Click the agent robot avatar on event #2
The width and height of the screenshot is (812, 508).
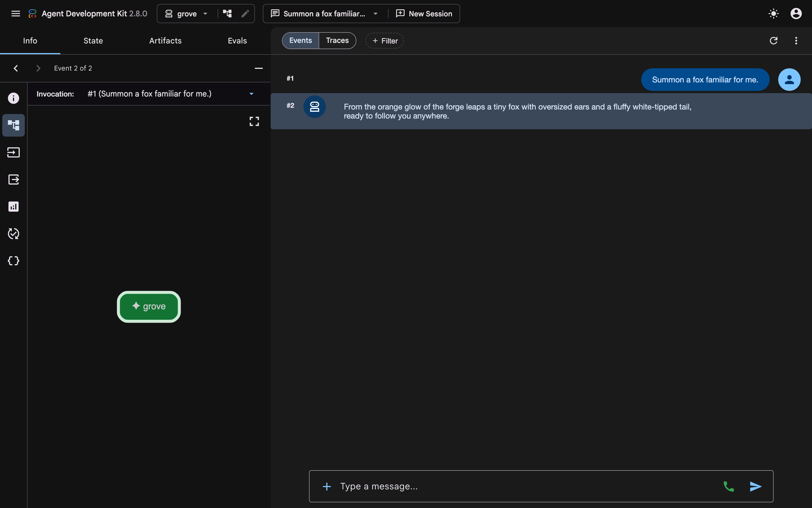click(314, 107)
